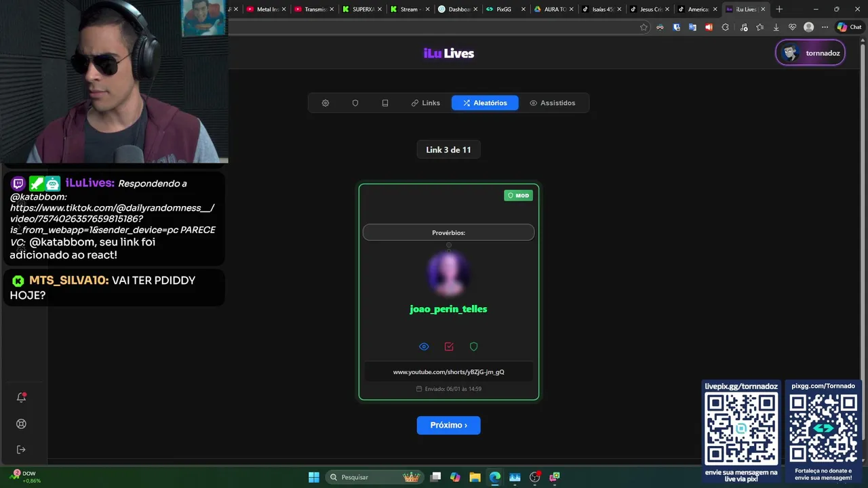Click the red extension icon in toolbar
The width and height of the screenshot is (868, 488).
pos(709,27)
